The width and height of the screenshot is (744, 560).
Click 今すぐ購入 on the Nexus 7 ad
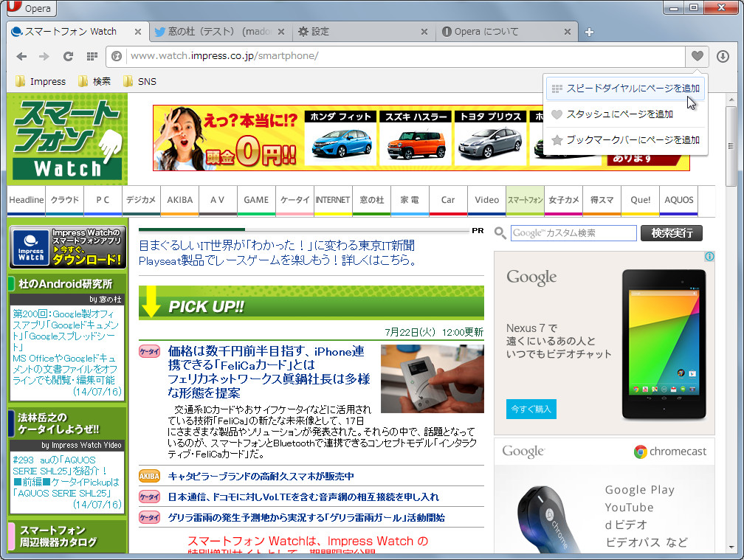tap(531, 408)
